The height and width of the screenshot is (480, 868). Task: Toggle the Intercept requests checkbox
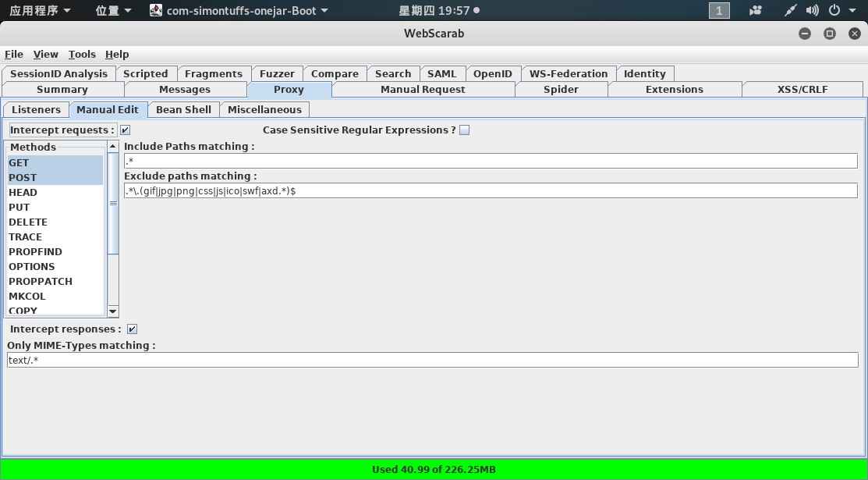tap(125, 130)
